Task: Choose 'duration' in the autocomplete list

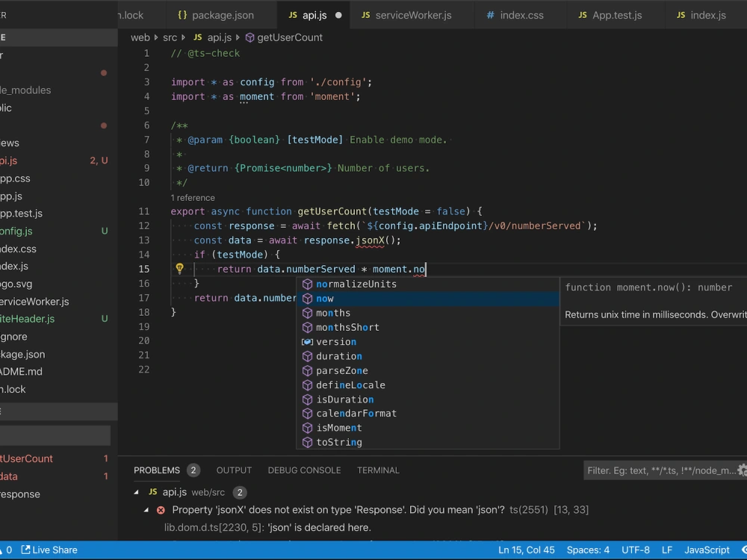Action: point(427,356)
